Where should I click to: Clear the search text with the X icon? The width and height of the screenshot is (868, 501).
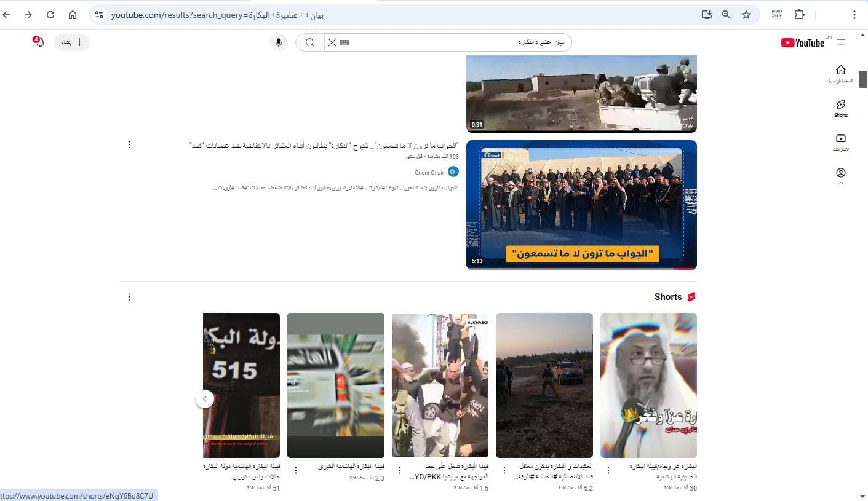click(x=332, y=42)
